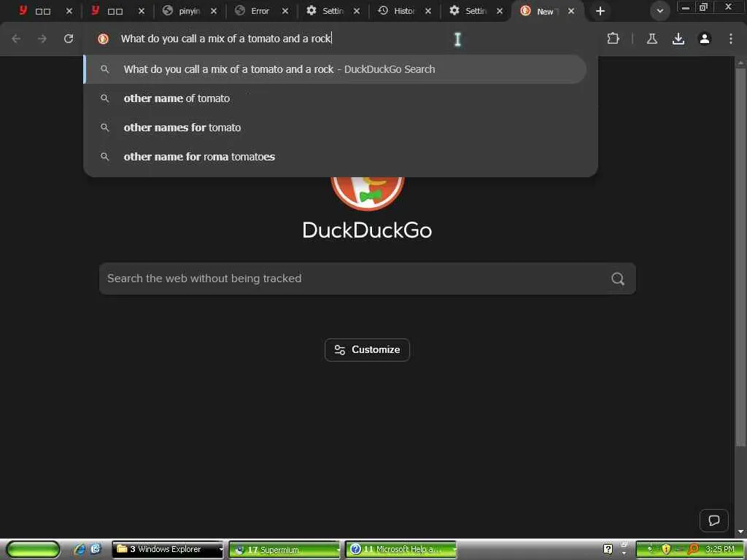
Task: Open the feedback chat bubble icon
Action: [x=713, y=521]
